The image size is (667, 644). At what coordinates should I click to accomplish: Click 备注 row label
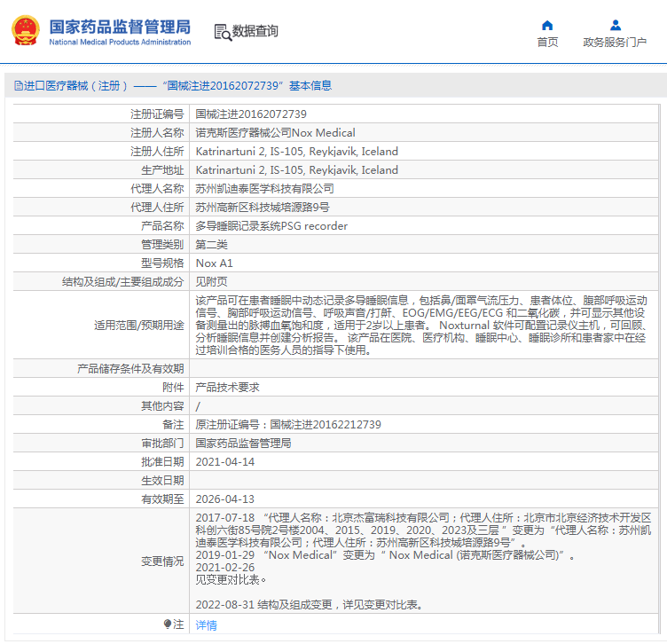173,425
